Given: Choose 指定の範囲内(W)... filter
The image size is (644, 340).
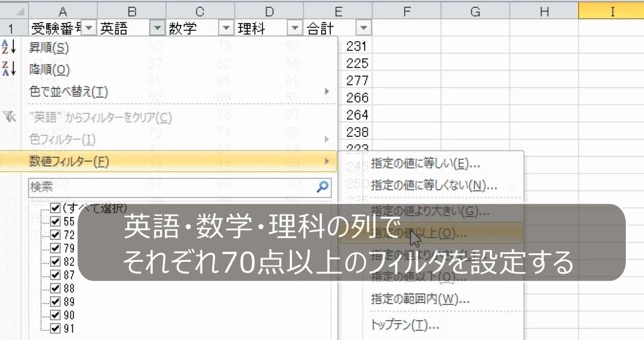Looking at the screenshot, I should pyautogui.click(x=420, y=299).
